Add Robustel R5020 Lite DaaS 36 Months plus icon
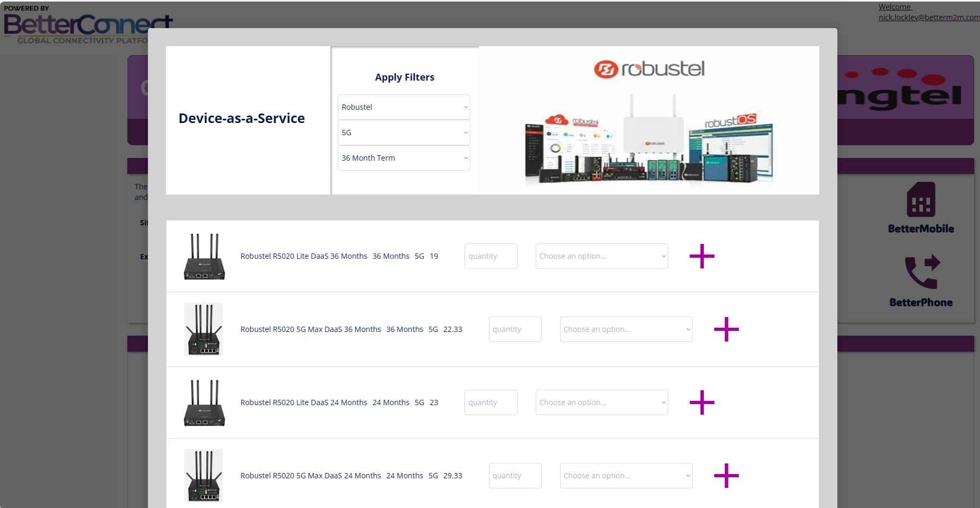 coord(702,256)
